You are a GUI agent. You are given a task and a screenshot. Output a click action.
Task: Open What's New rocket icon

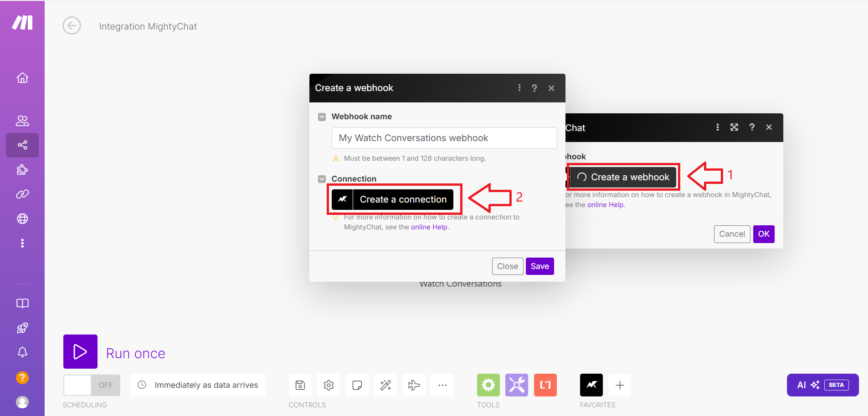coord(22,328)
